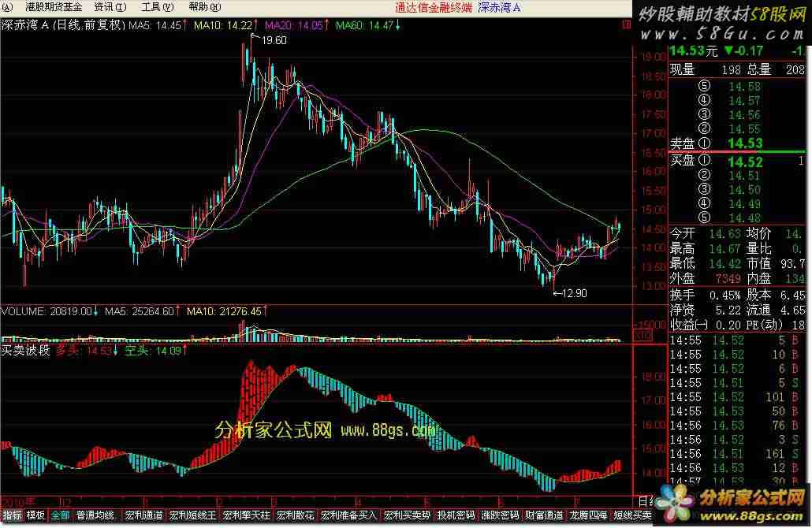Click the MA60: 14.47 legend label
Viewport: 812px width, 528px height.
pos(368,25)
